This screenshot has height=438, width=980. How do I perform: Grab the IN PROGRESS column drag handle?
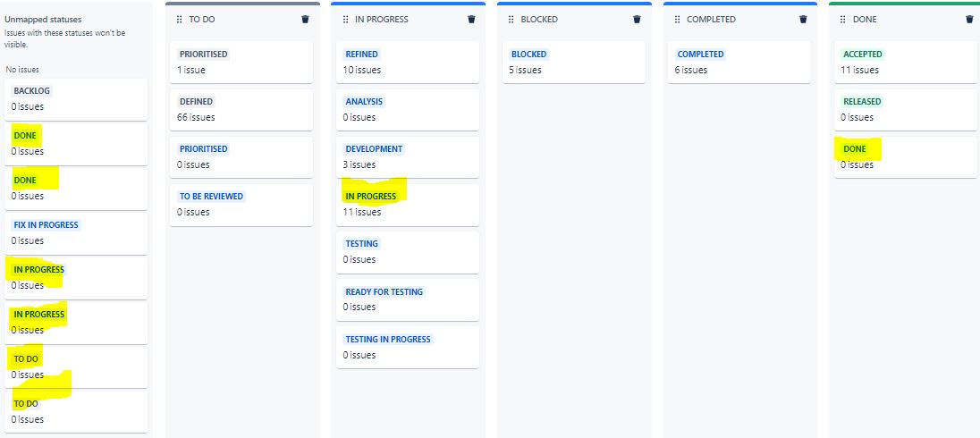coord(346,20)
